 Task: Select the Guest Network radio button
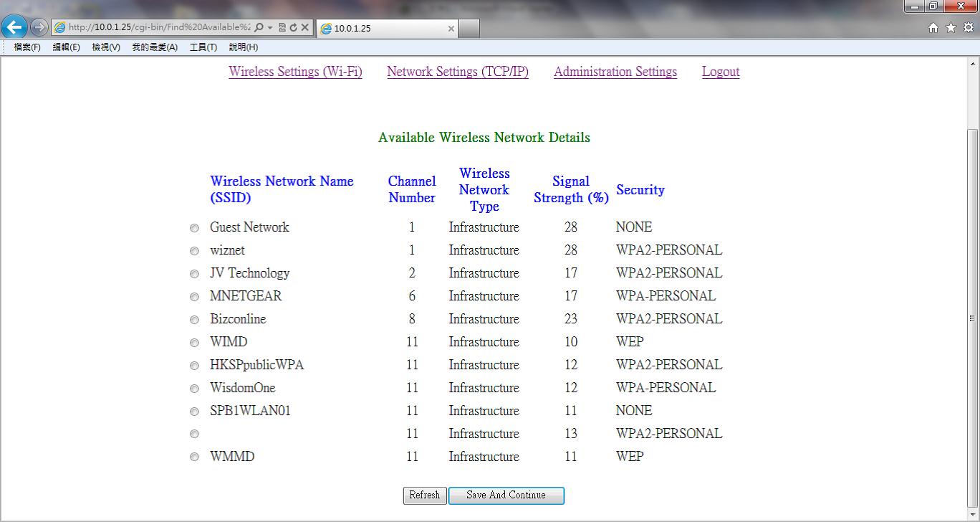(x=194, y=228)
